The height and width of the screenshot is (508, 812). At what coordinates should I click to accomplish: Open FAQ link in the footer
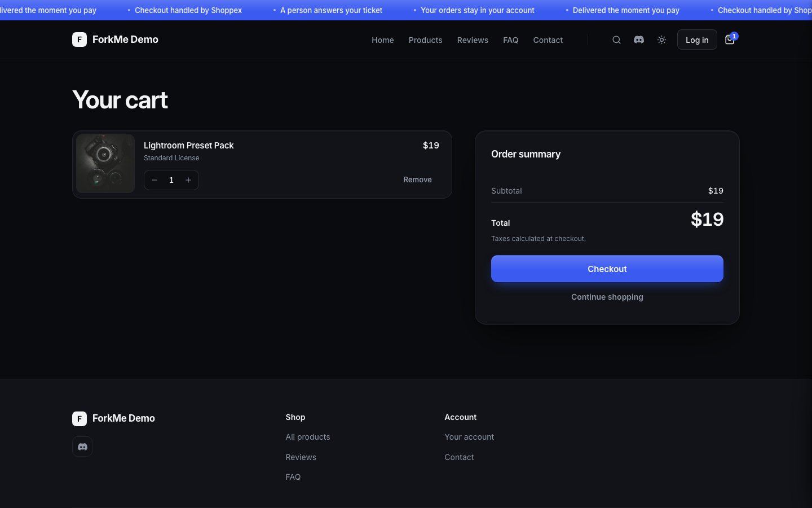point(293,477)
